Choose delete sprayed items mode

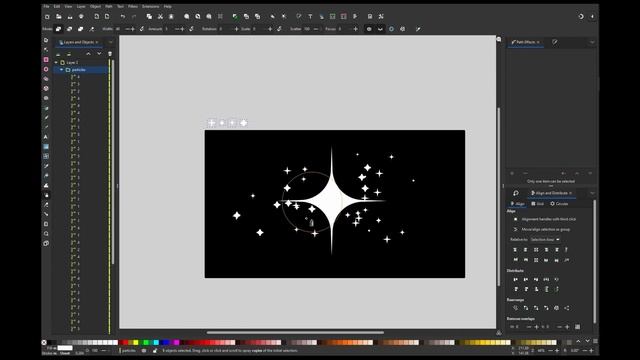91,29
